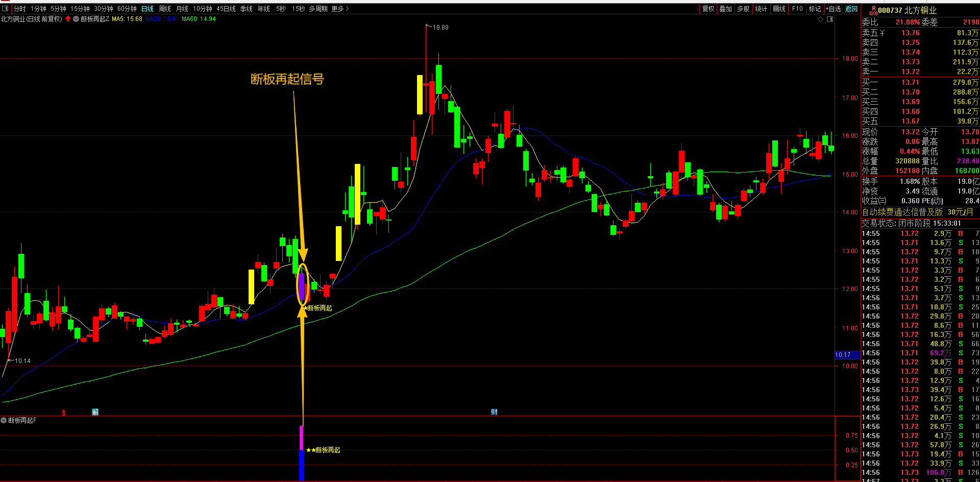
Task: Click 返回 to go back
Action: [x=851, y=9]
